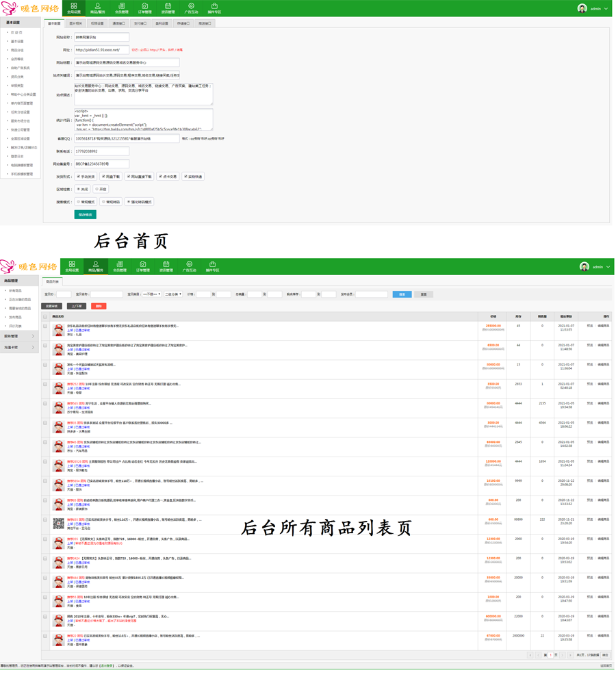Click the 联系电话 input field
The height and width of the screenshot is (679, 616).
pos(101,151)
